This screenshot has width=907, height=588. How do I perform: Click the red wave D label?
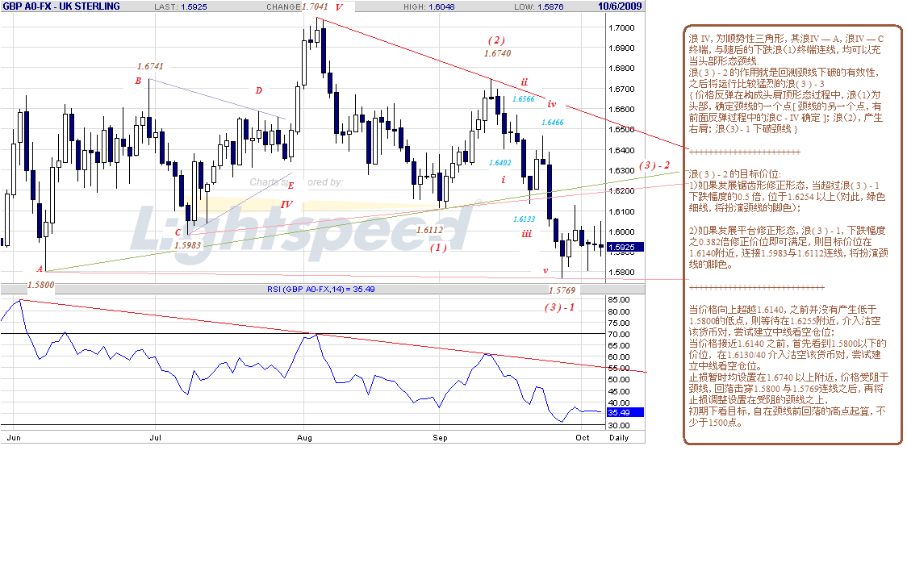click(x=258, y=91)
